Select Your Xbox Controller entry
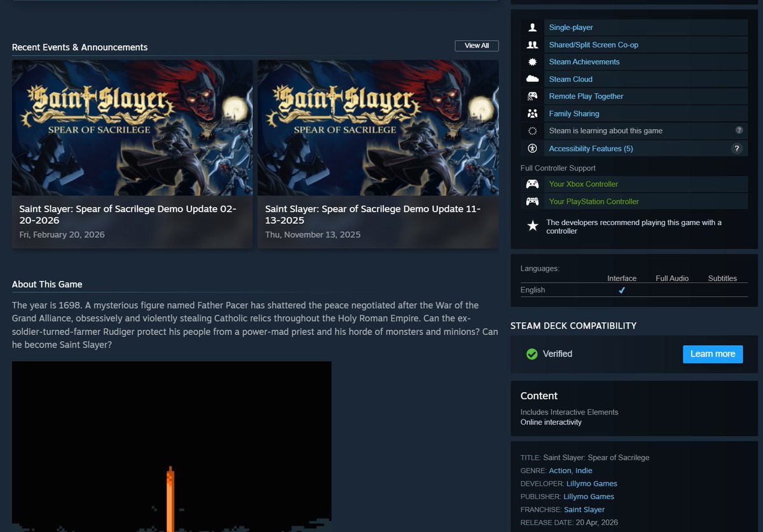 [x=584, y=184]
